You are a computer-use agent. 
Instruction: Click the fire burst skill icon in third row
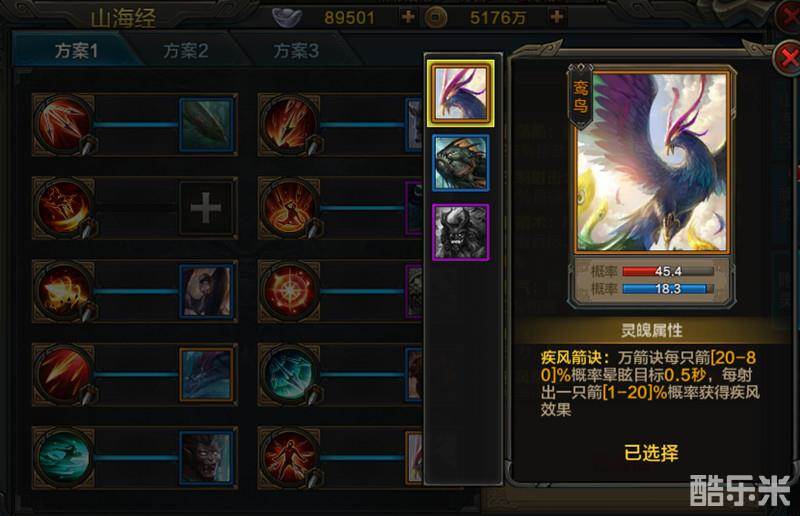coord(63,291)
